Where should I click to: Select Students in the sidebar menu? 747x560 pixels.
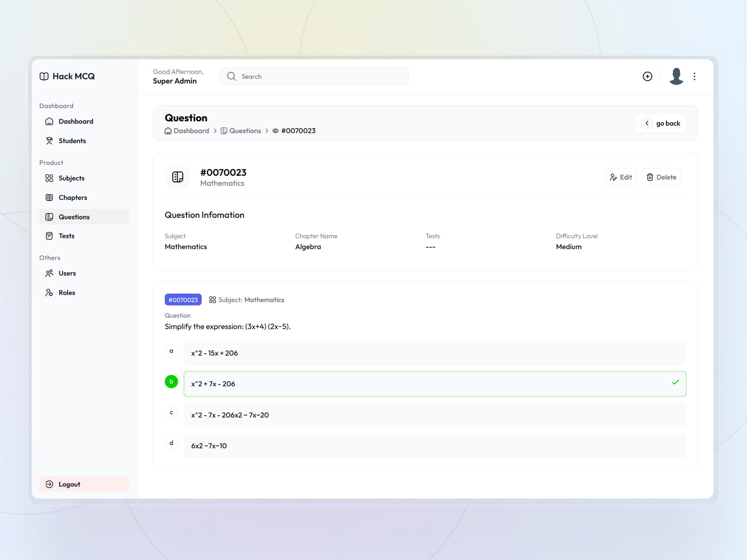(72, 141)
